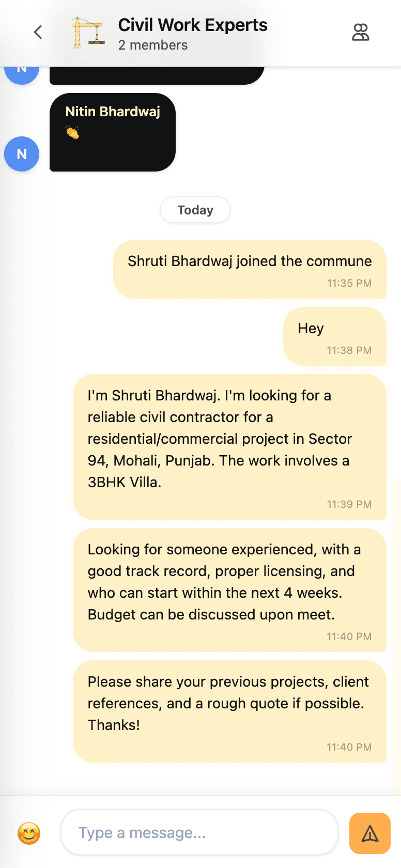Open the emoji picker smiley face

[29, 833]
